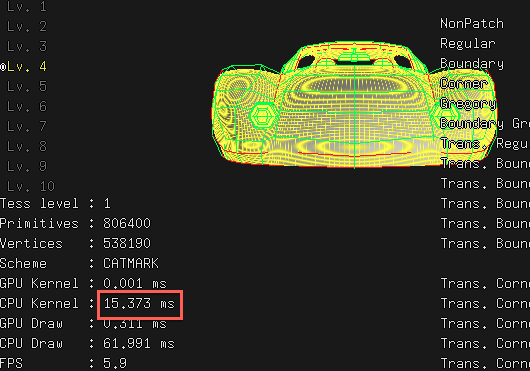Pick the Lv. 9 option
Screen dimensions: 530x371
[x=26, y=166]
